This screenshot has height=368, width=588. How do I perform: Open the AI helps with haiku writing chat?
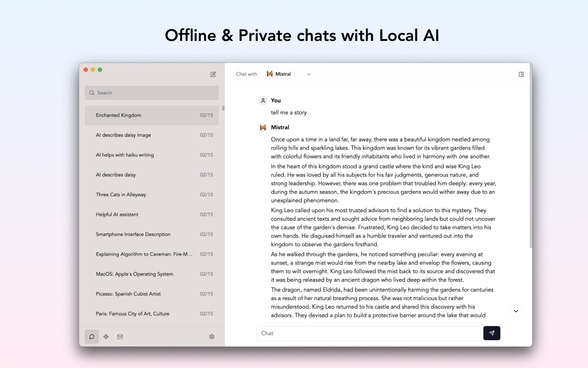(151, 155)
